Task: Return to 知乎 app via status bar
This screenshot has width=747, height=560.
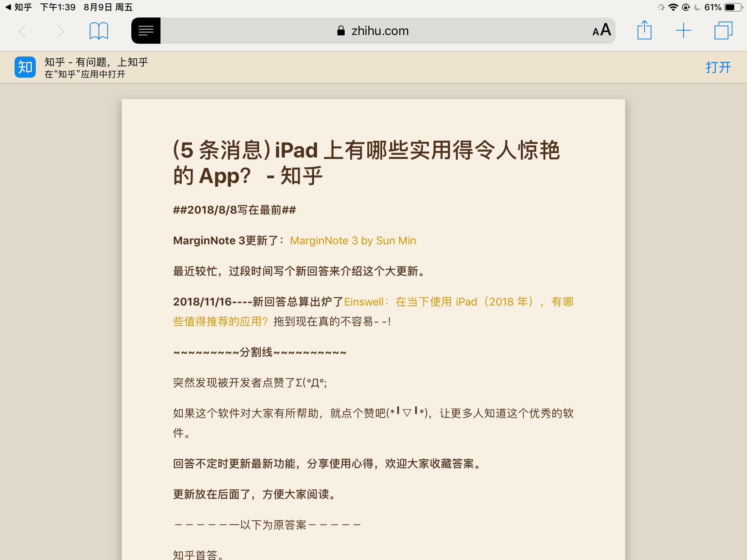Action: (x=19, y=7)
